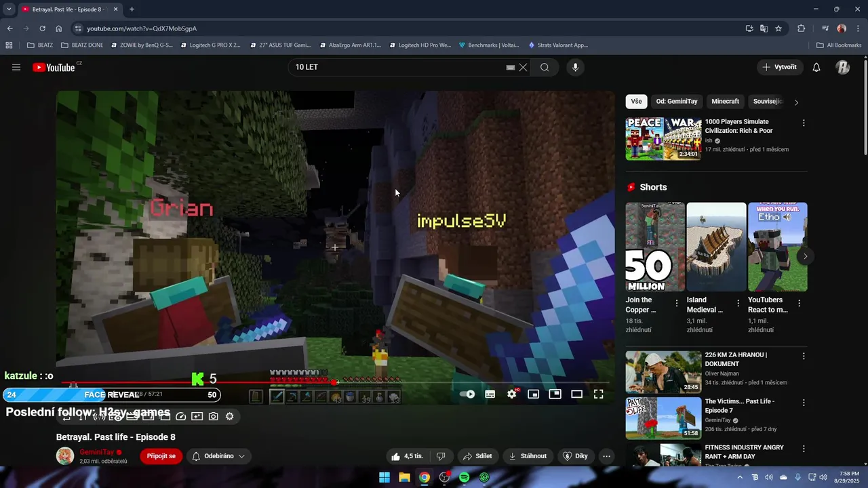The height and width of the screenshot is (488, 868).
Task: Open options for Join the Copper short
Action: click(x=676, y=304)
